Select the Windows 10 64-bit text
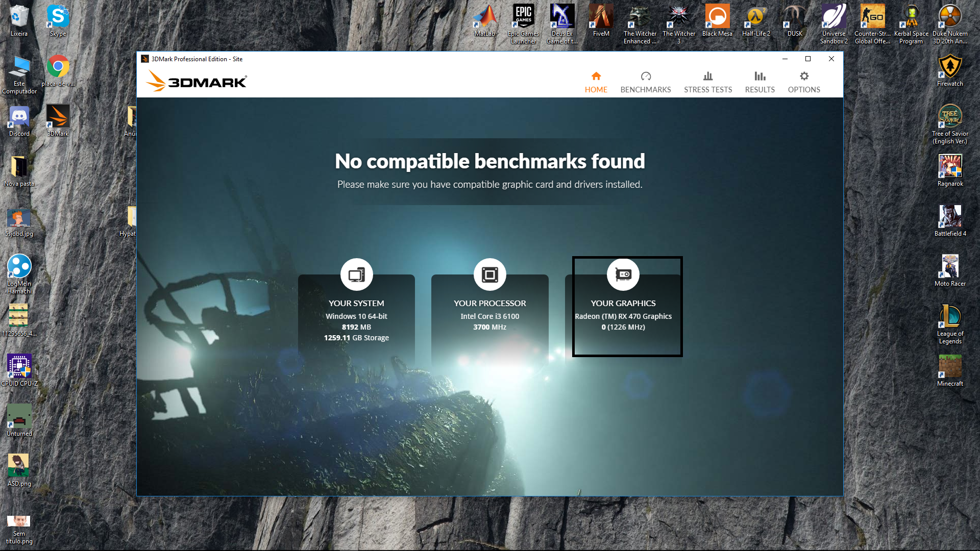 point(356,316)
